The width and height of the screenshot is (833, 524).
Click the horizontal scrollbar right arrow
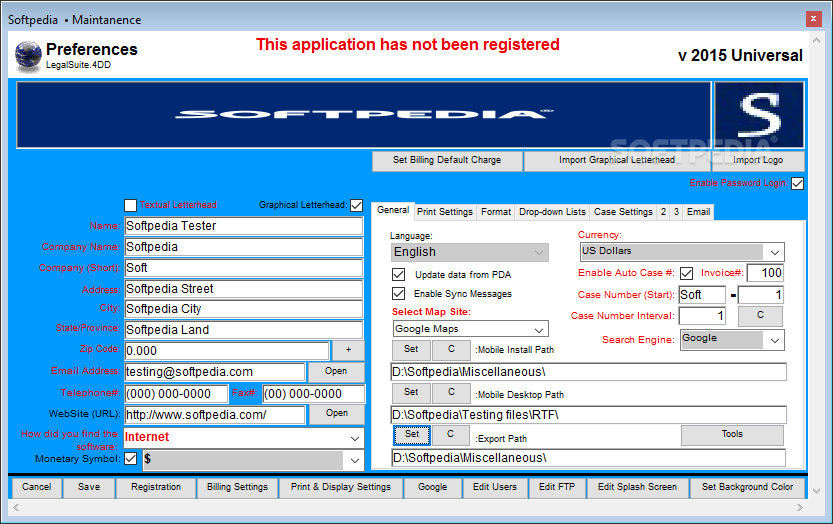pos(800,508)
